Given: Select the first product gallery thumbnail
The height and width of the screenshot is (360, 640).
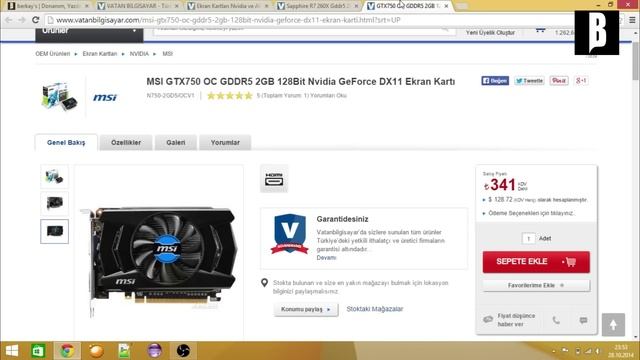Looking at the screenshot, I should pos(54,177).
